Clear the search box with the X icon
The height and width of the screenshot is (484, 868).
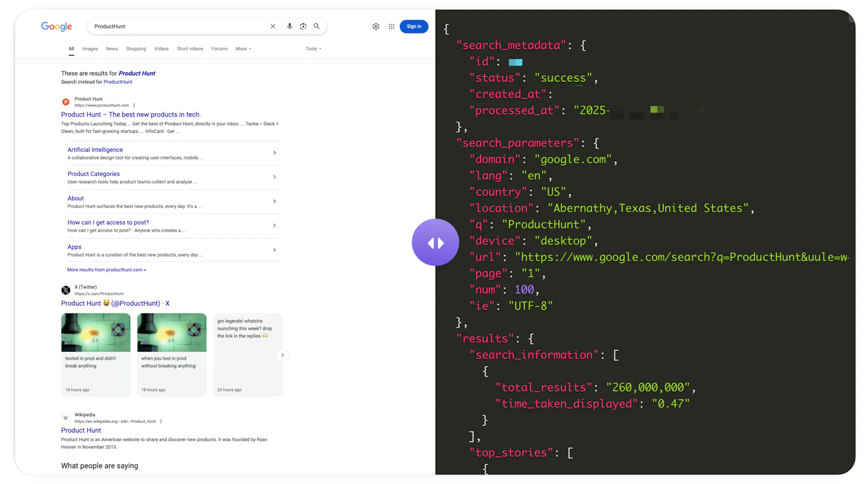tap(273, 26)
